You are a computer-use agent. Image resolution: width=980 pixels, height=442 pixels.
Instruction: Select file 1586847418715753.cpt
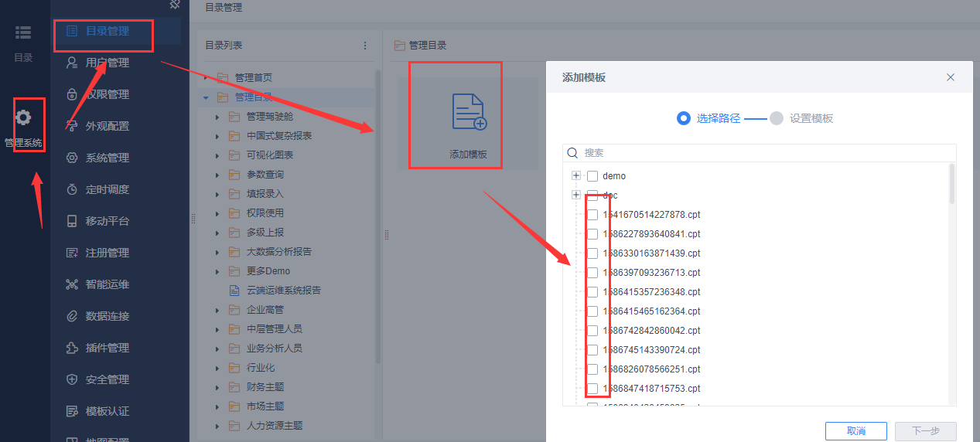[651, 389]
